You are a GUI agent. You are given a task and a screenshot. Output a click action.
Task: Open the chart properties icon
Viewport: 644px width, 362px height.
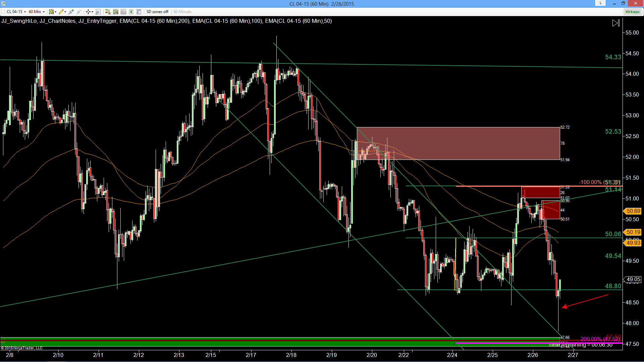pyautogui.click(x=139, y=12)
